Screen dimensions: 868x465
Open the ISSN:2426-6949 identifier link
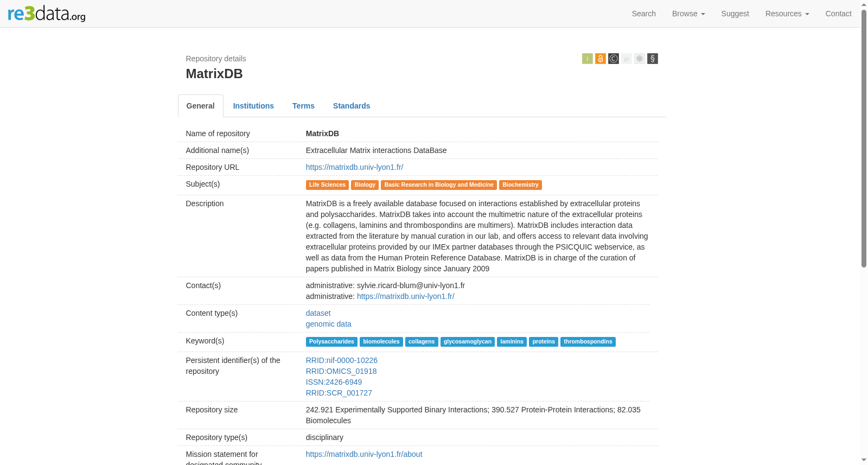click(334, 382)
